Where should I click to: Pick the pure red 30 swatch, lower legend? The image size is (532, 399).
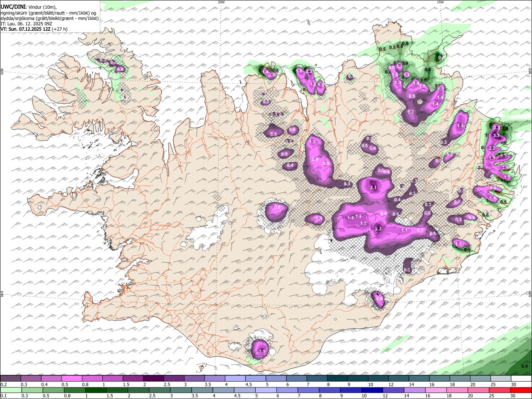(521, 390)
